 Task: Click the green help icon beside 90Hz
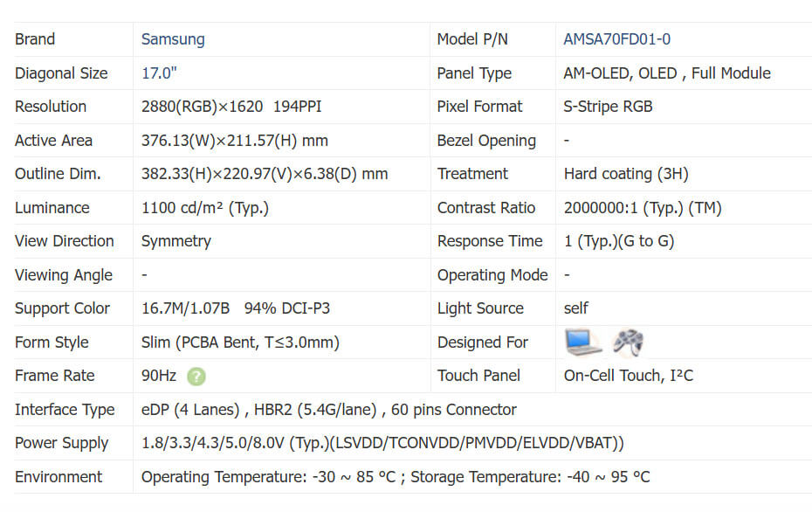click(x=196, y=377)
